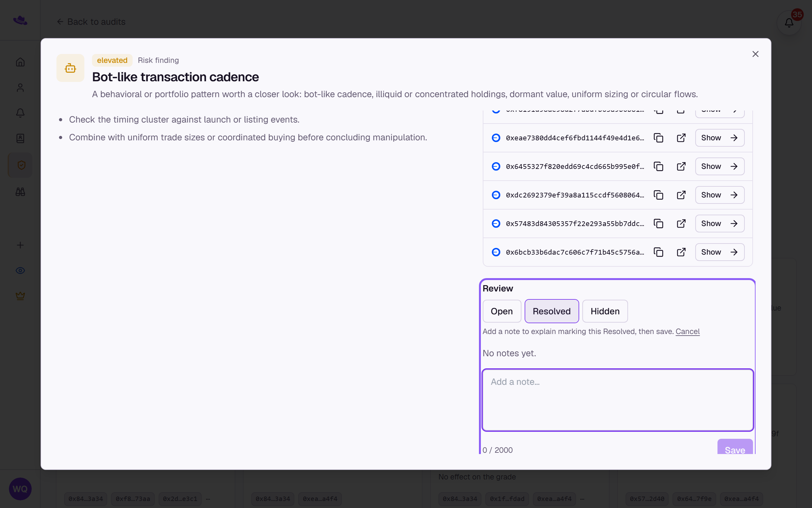Go back to audits
Viewport: 812px width, 508px height.
pyautogui.click(x=91, y=22)
